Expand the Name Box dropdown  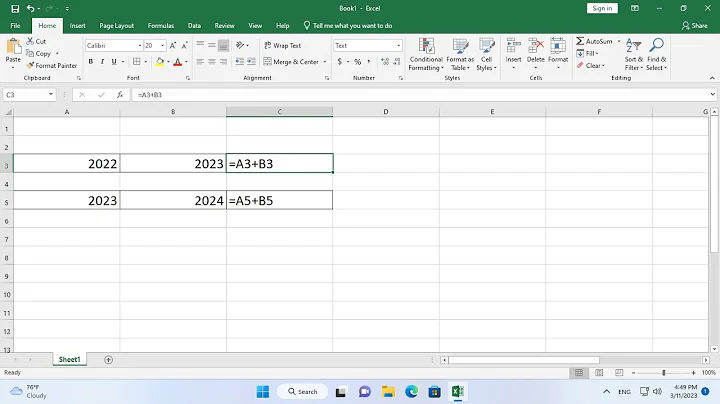click(x=51, y=95)
